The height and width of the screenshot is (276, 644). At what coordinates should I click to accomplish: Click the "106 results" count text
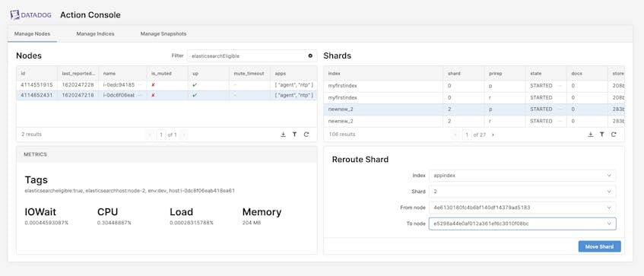(x=342, y=135)
